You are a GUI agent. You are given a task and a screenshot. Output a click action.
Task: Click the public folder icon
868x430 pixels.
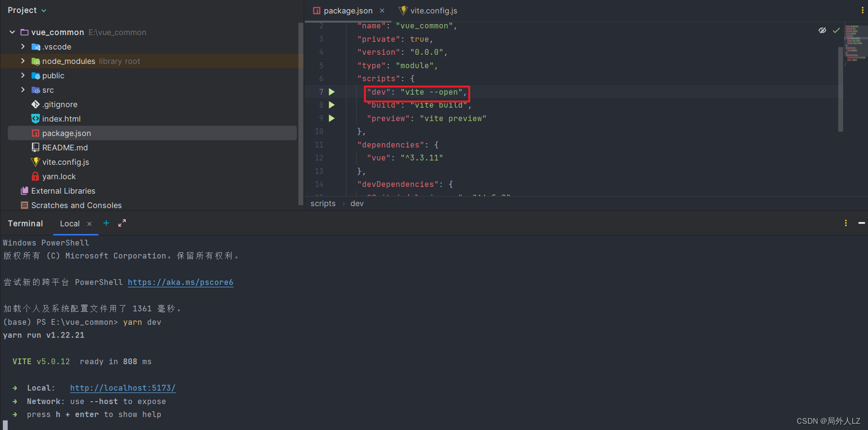pos(36,75)
